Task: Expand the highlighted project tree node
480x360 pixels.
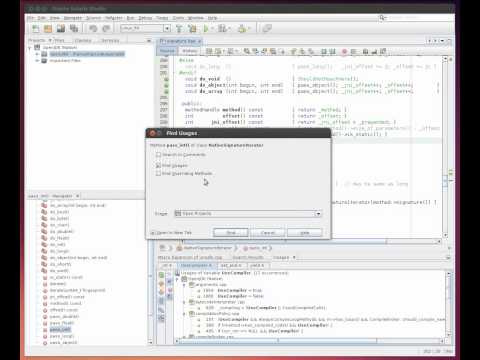Action: [37, 54]
